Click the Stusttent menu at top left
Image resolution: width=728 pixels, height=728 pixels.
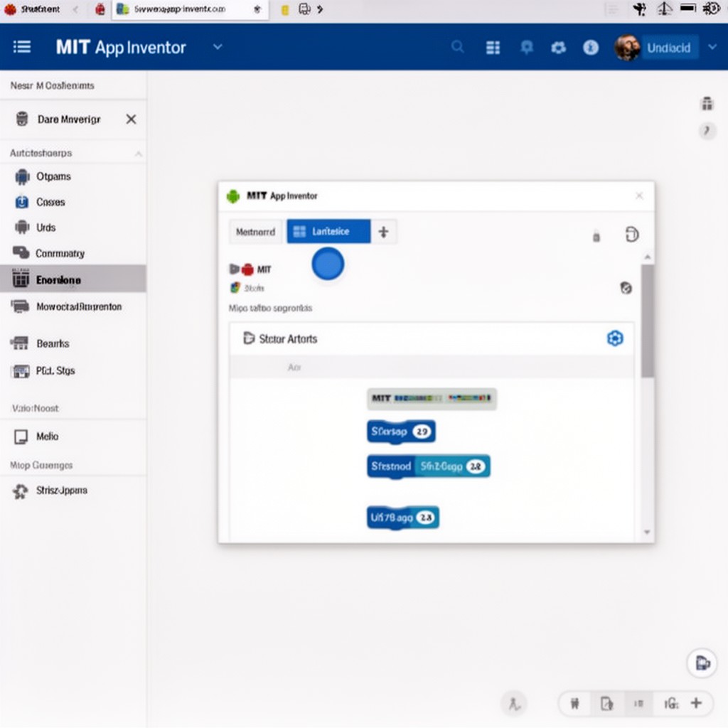tap(33, 9)
